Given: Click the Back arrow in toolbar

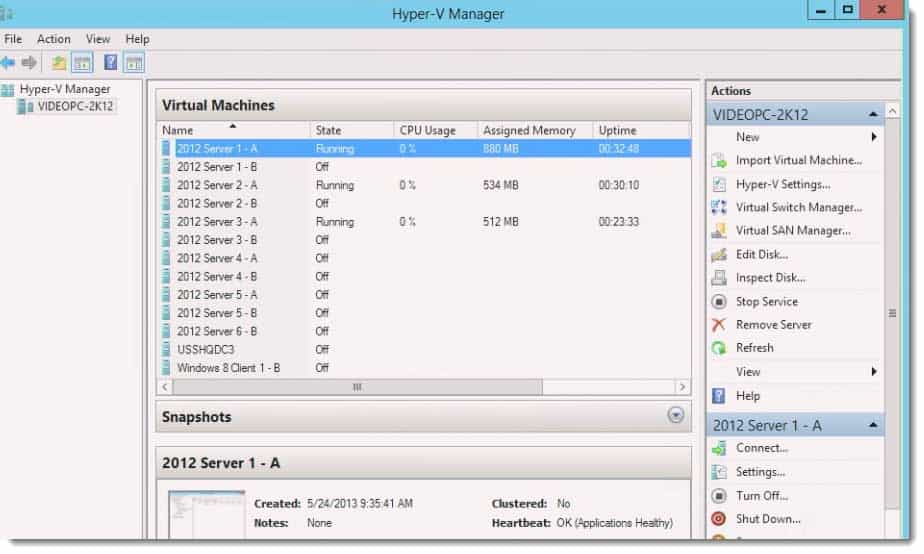Looking at the screenshot, I should (x=8, y=62).
